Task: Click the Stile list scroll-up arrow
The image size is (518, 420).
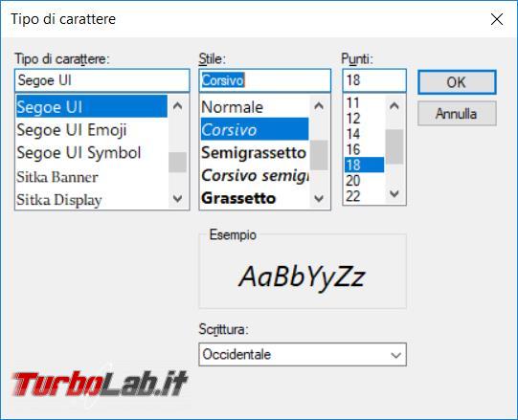Action: (x=319, y=106)
